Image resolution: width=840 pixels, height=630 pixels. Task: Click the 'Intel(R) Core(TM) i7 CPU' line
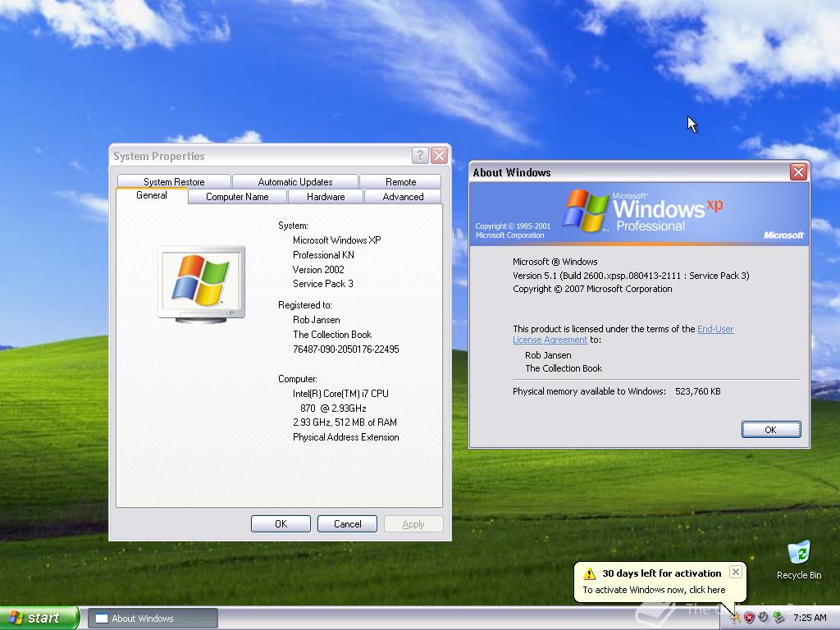[x=340, y=393]
